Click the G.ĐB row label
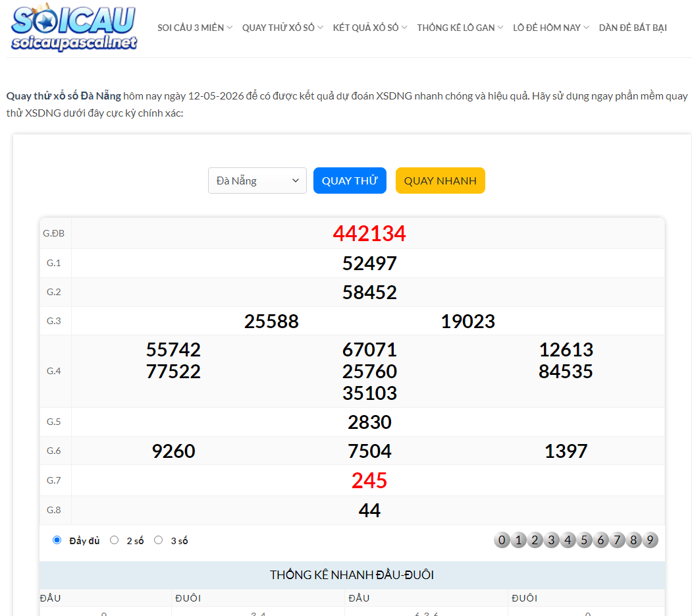The image size is (692, 616). click(54, 233)
